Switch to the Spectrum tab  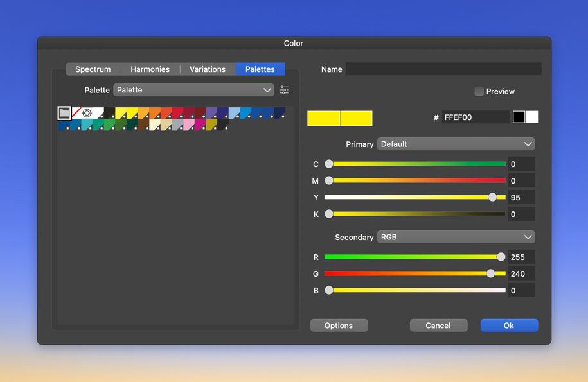[93, 69]
